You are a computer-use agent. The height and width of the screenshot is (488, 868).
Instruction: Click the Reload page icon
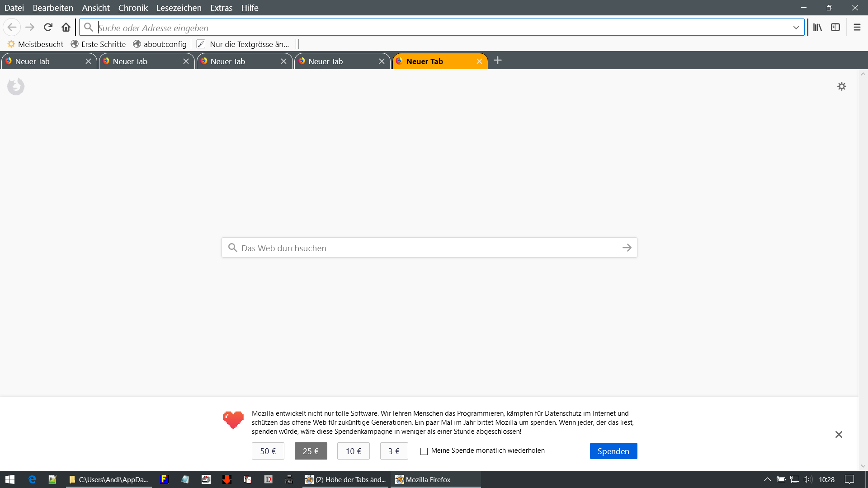pos(48,28)
